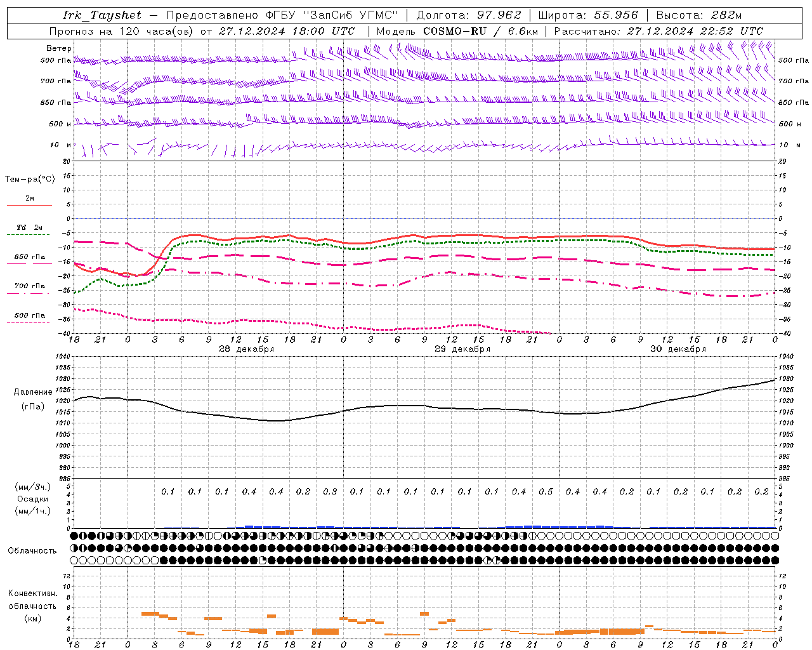Click the (гПа) pressure unit label
This screenshot has height=650, width=812.
pos(33,407)
